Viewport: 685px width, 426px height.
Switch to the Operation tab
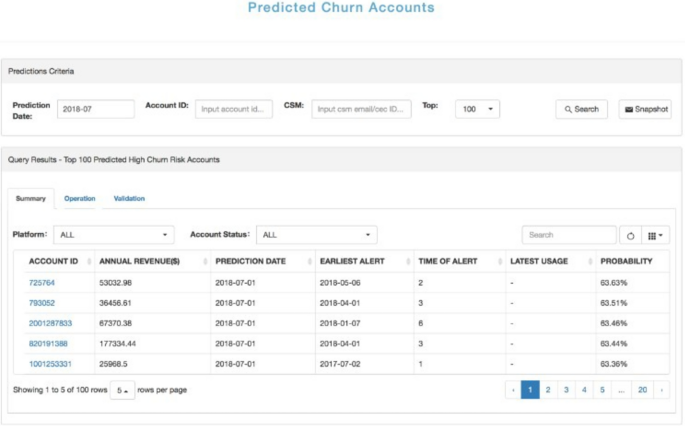pyautogui.click(x=80, y=198)
